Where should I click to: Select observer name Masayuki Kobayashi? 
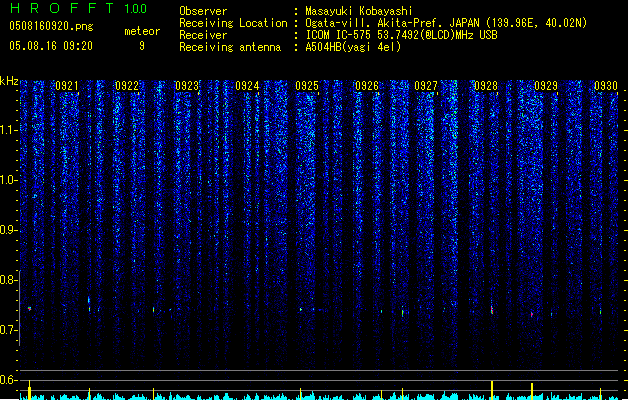coord(359,11)
